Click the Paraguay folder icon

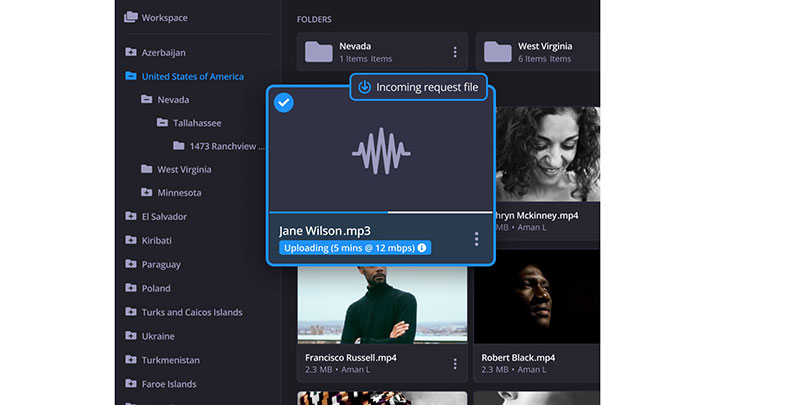(x=131, y=264)
